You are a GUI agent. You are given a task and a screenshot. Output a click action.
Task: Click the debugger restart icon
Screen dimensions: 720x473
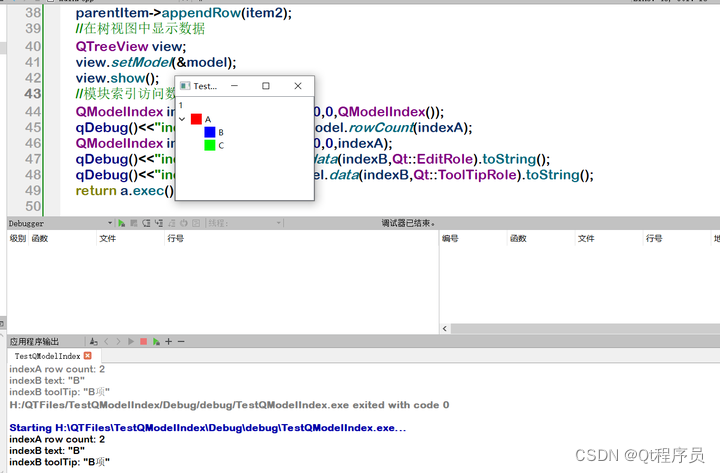pos(184,223)
